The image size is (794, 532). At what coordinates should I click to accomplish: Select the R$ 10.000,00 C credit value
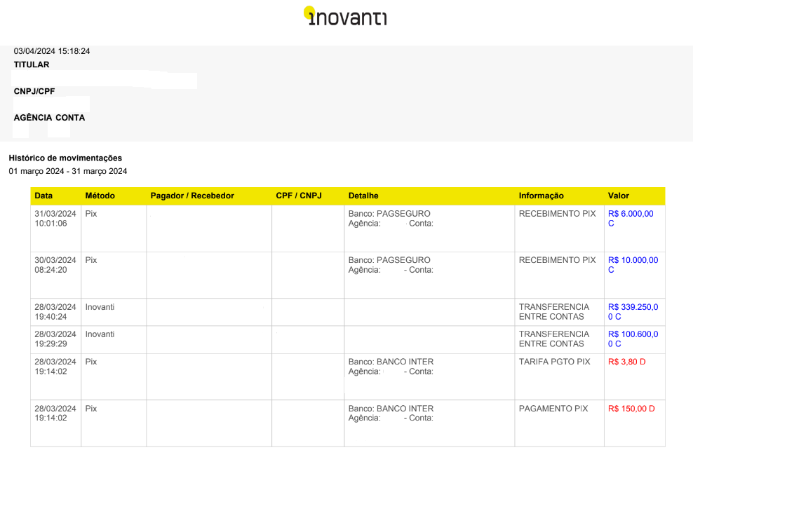point(633,265)
